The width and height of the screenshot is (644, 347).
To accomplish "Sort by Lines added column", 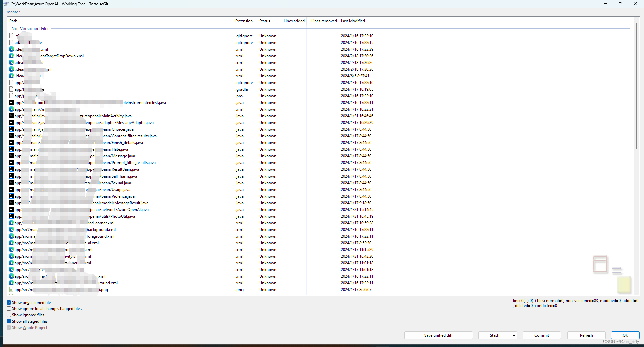I will point(294,21).
